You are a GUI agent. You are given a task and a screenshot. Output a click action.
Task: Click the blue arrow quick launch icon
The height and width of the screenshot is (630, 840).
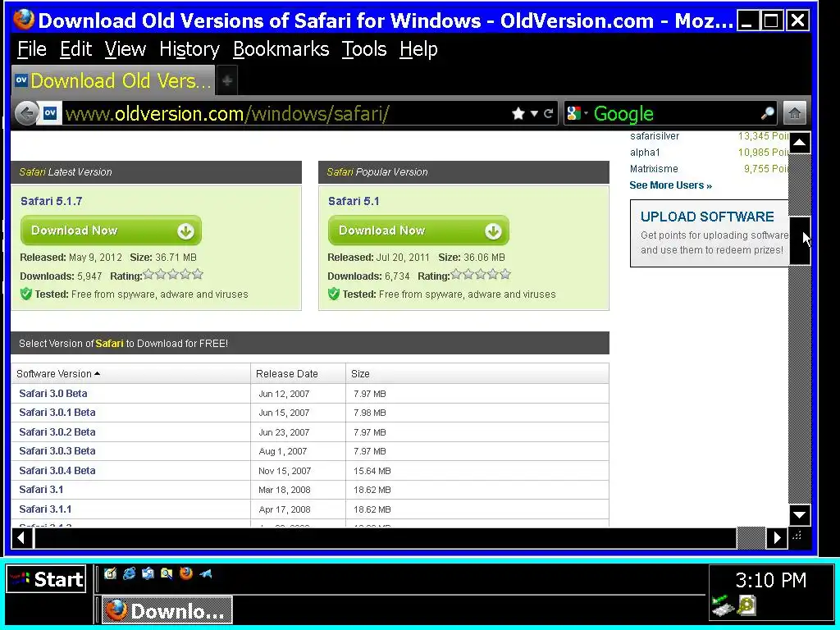coord(205,573)
